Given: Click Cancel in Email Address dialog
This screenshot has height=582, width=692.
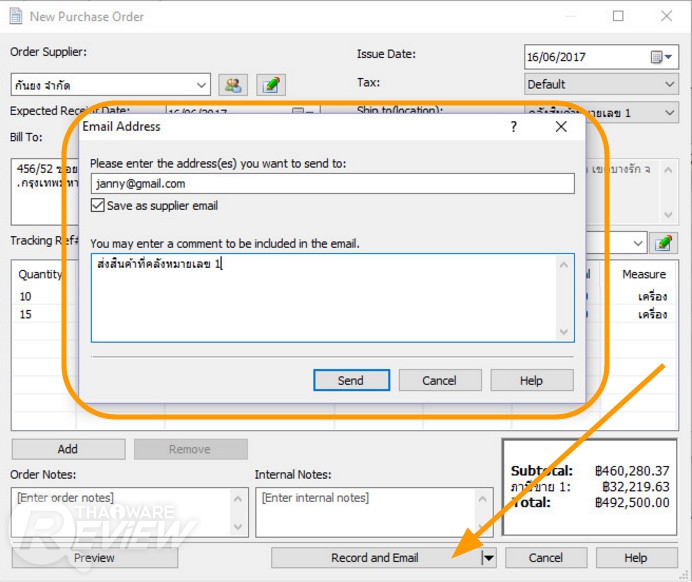Looking at the screenshot, I should pos(440,380).
